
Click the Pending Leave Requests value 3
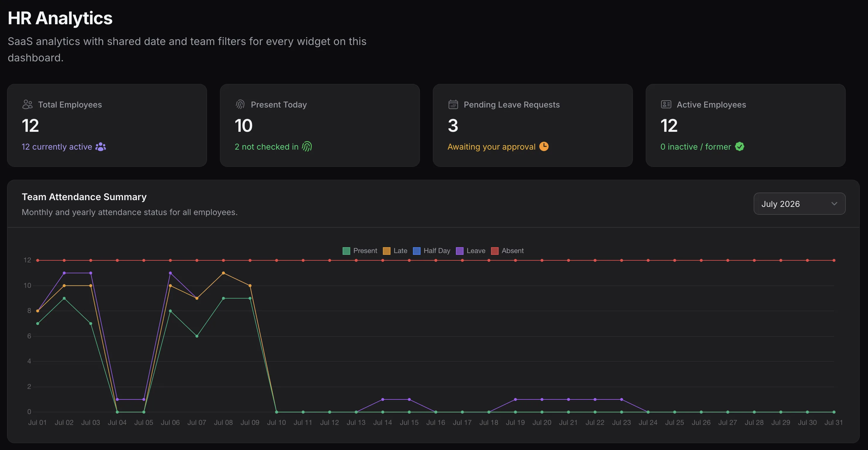click(x=453, y=126)
